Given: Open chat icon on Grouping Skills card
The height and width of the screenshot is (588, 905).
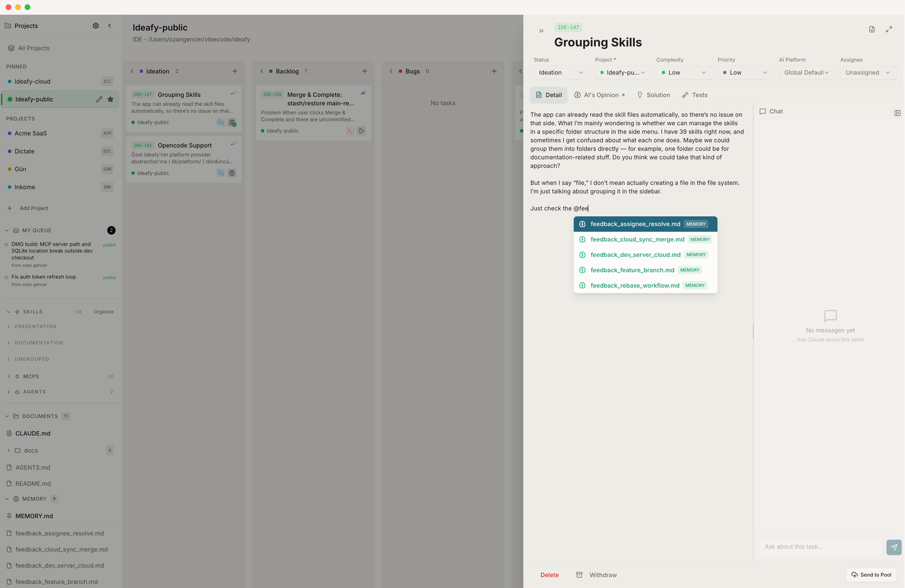Looking at the screenshot, I should tap(221, 122).
